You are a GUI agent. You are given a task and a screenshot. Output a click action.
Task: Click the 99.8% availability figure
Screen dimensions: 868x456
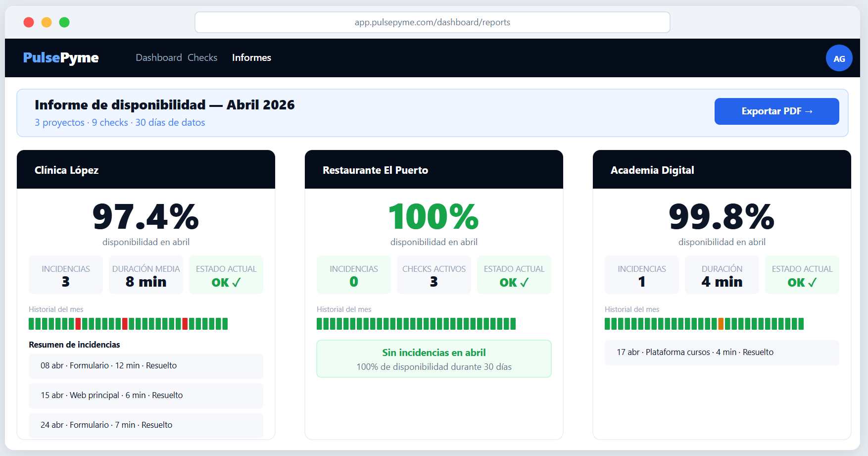[x=722, y=217]
